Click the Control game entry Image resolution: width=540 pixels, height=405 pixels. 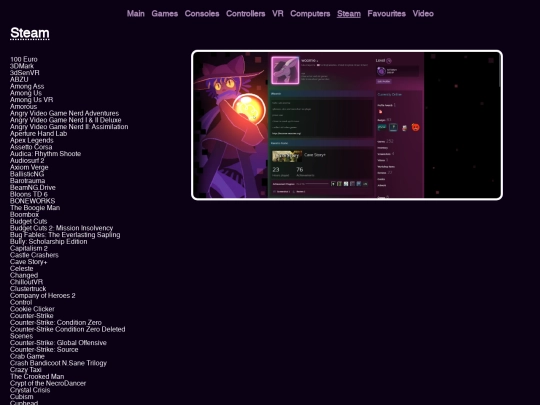point(21,302)
